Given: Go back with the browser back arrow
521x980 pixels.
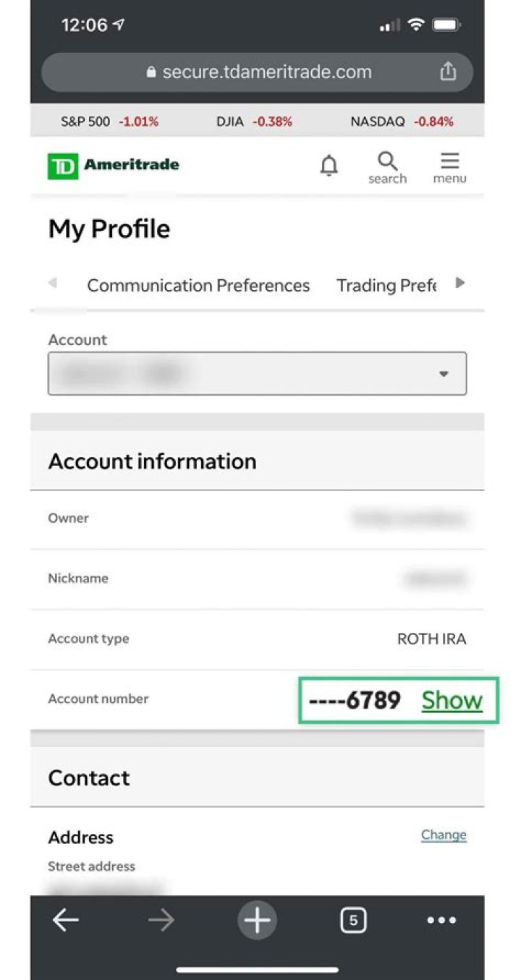Looking at the screenshot, I should (66, 920).
